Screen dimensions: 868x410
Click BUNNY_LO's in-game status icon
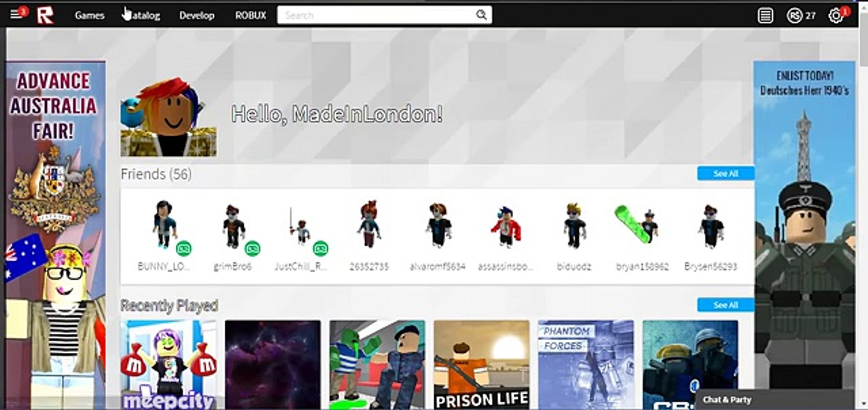coord(184,249)
